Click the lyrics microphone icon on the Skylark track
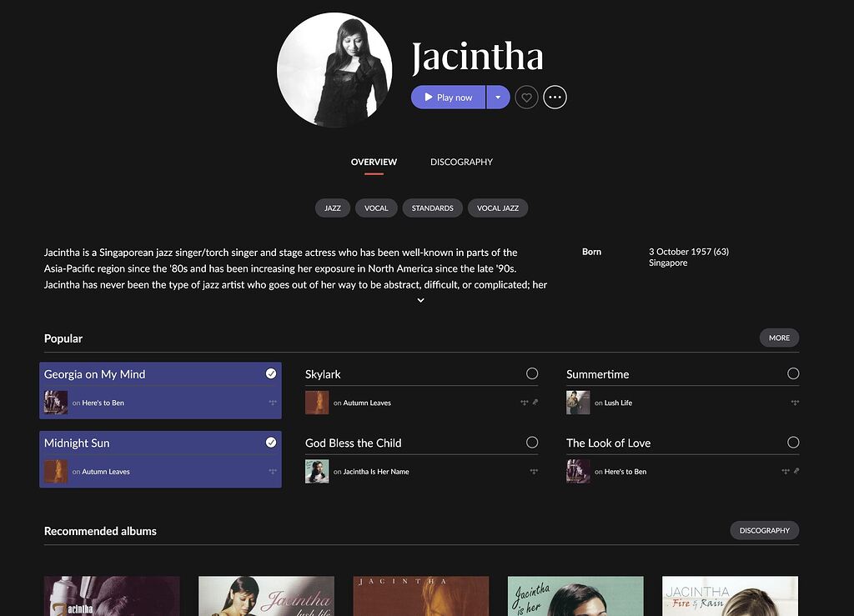 coord(535,402)
